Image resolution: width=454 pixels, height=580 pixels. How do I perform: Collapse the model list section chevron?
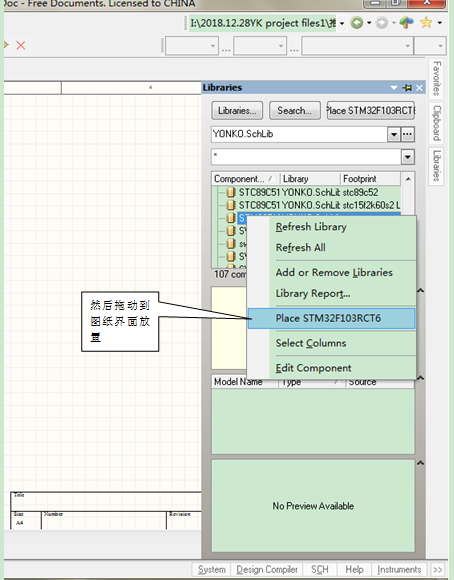(420, 378)
